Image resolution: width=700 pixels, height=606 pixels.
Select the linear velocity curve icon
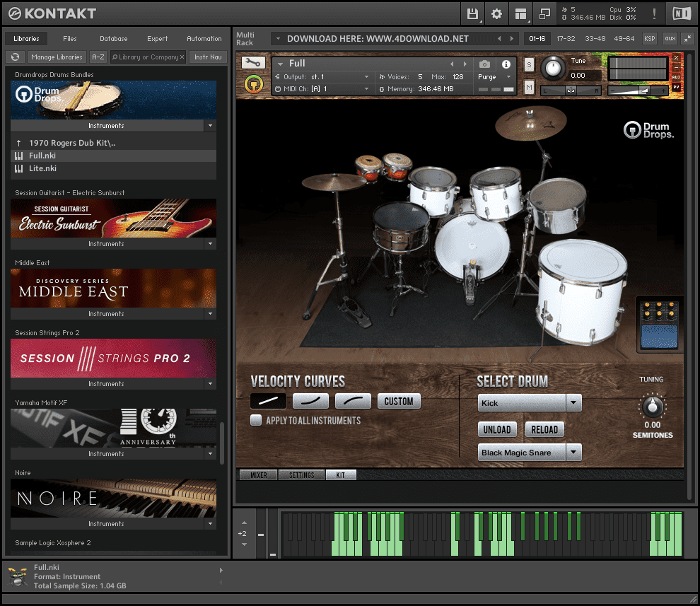point(268,401)
